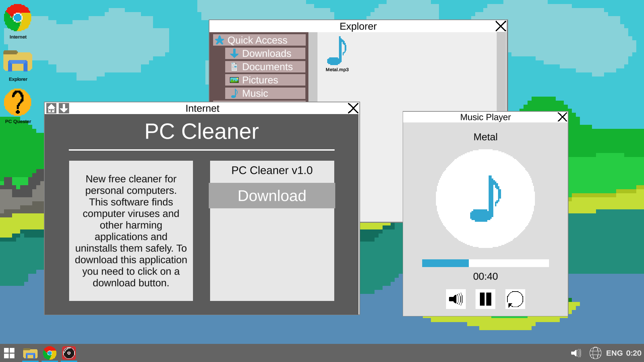
Task: Click the Metal.mp3 file name label
Action: [x=337, y=70]
